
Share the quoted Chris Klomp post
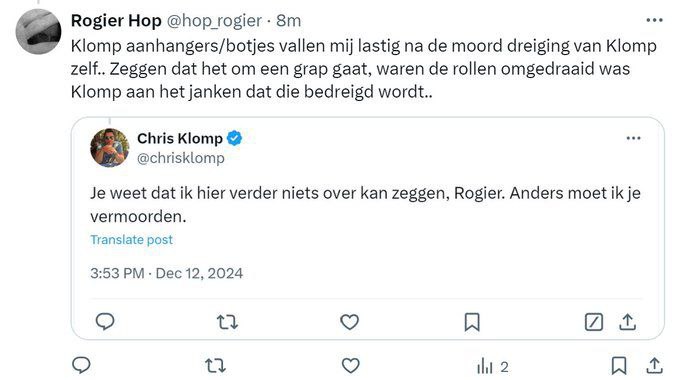pos(628,322)
